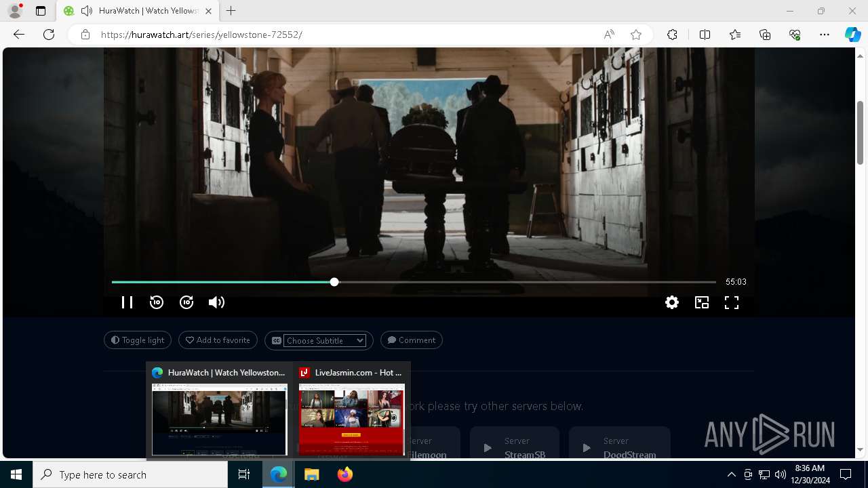Open File Explorer from taskbar
Screen dimensions: 868x488
pos(311,474)
